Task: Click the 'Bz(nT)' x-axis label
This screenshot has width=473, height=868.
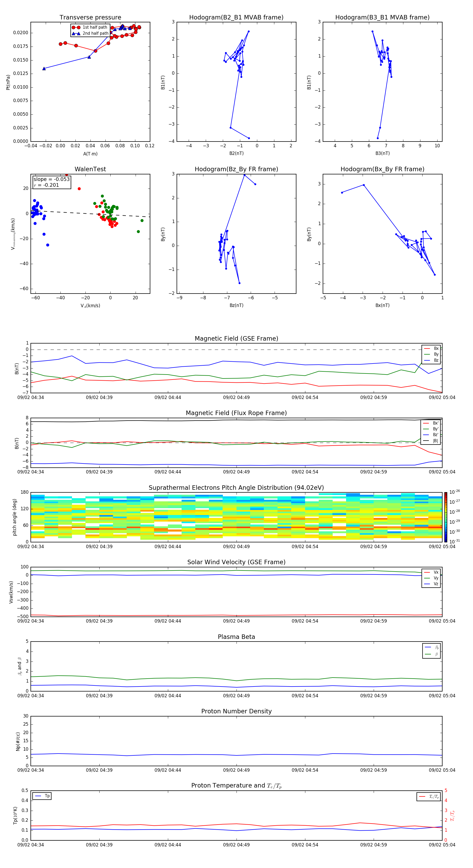Action: coord(236,305)
